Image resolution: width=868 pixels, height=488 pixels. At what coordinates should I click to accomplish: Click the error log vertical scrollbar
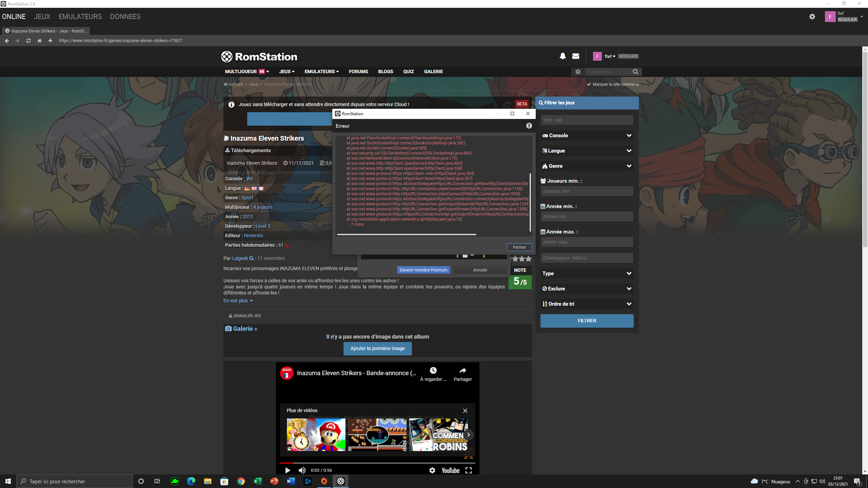pos(530,203)
